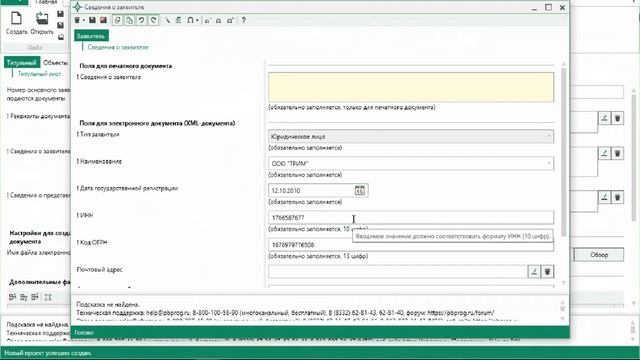Click the paste icon in dialog toolbar

click(129, 20)
